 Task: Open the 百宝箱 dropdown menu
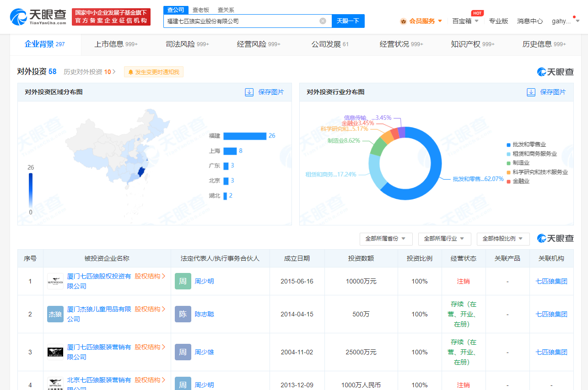[465, 21]
